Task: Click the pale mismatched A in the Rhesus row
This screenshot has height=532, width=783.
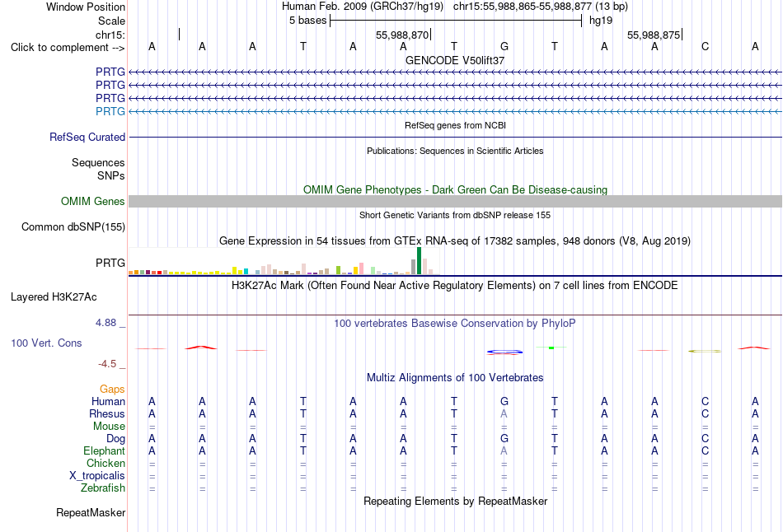Action: point(504,413)
